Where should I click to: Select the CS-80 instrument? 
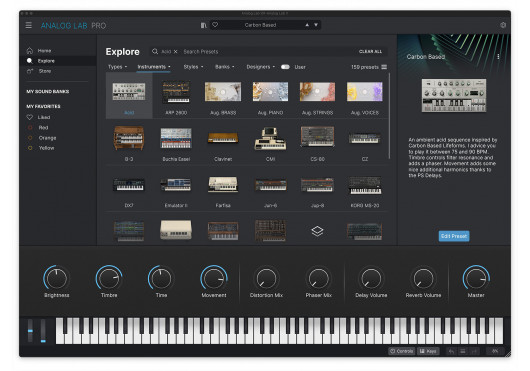pos(317,143)
